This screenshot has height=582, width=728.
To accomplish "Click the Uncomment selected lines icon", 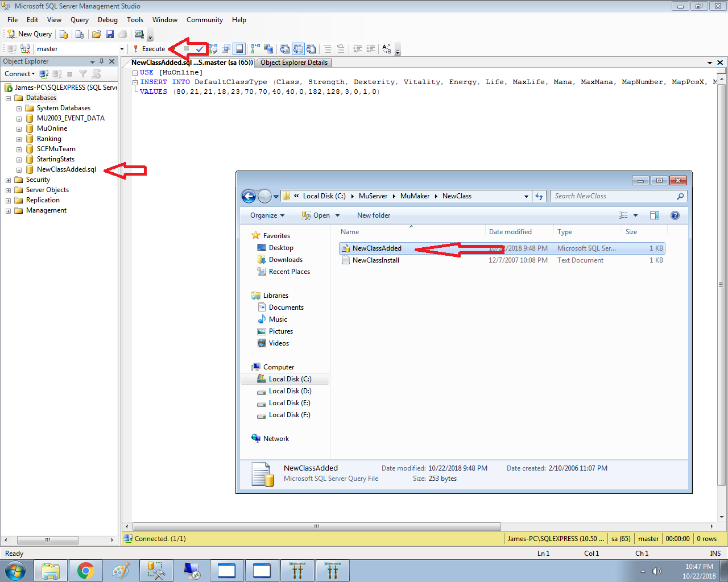I will tap(341, 49).
